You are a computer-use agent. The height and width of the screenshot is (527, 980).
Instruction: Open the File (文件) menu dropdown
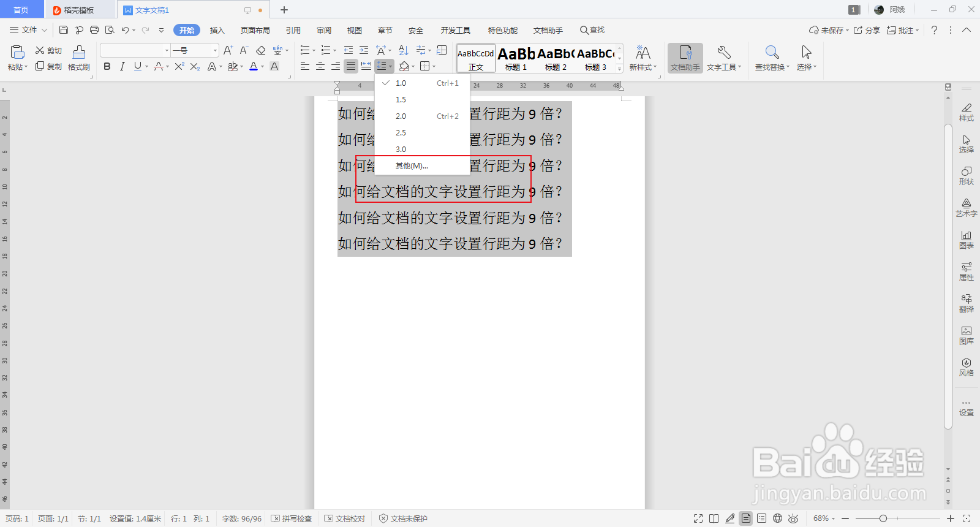[x=28, y=30]
